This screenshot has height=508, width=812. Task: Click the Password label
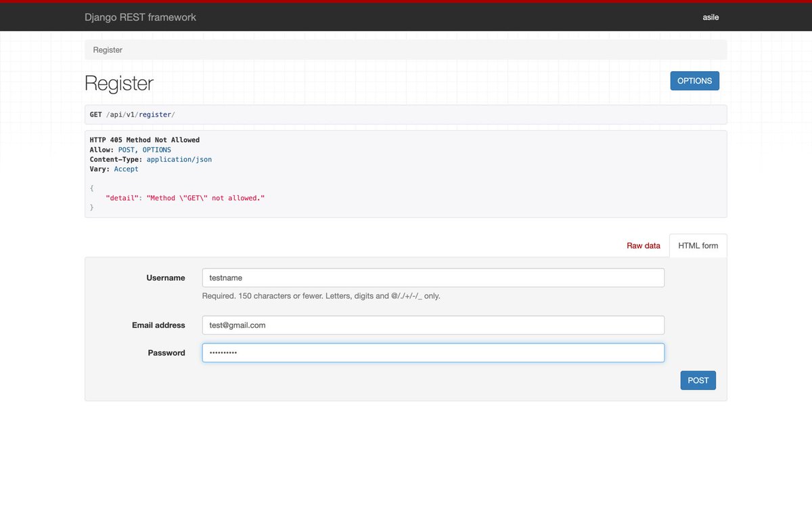tap(166, 353)
